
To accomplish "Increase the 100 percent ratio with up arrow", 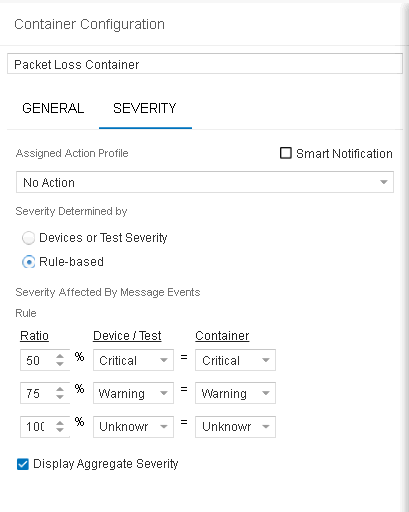I will coord(60,423).
